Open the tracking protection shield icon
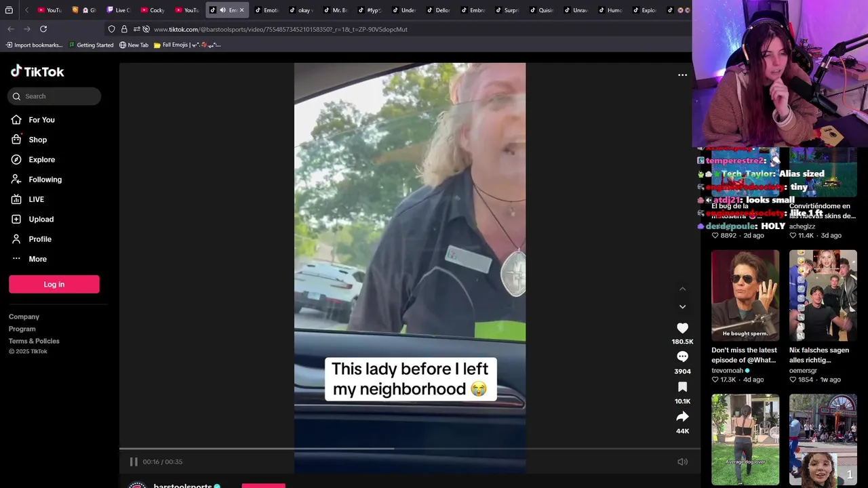The image size is (868, 488). (x=111, y=29)
